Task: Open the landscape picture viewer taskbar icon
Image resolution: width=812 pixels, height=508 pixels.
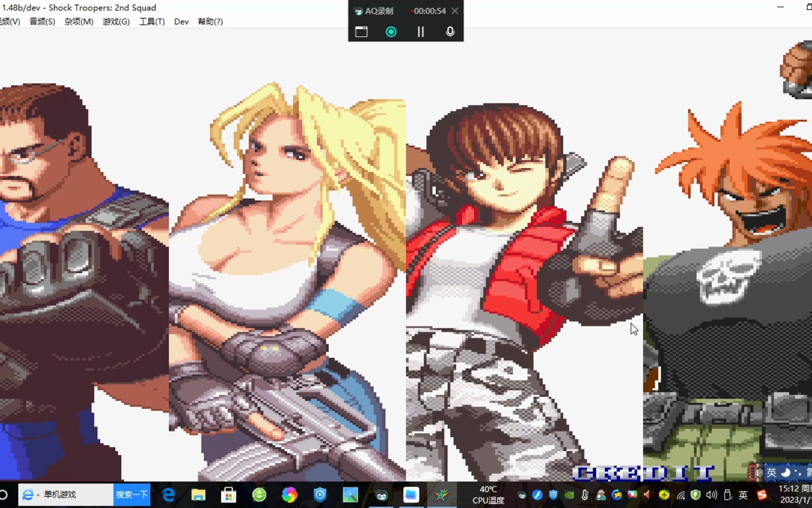Action: pyautogui.click(x=351, y=494)
